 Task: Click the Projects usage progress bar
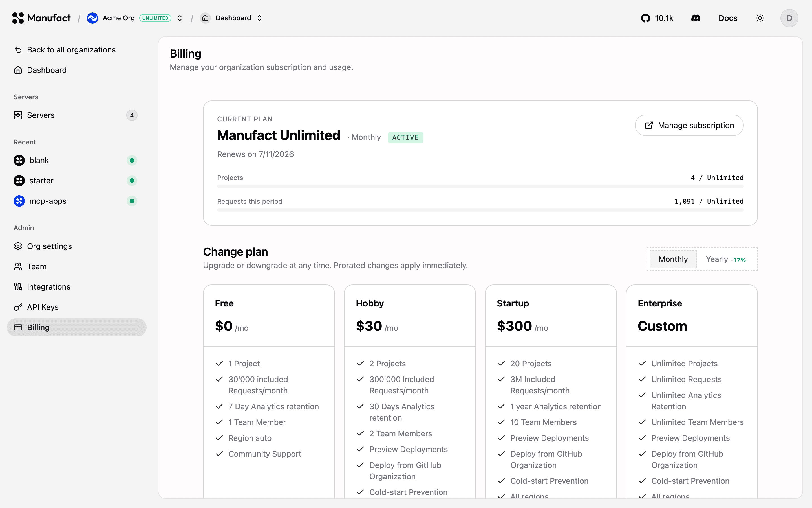480,186
